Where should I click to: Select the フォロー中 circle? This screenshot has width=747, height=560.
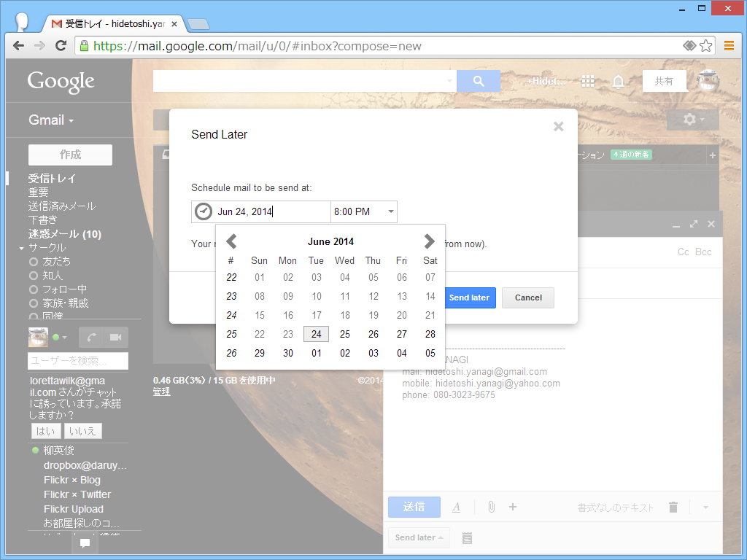click(x=58, y=289)
